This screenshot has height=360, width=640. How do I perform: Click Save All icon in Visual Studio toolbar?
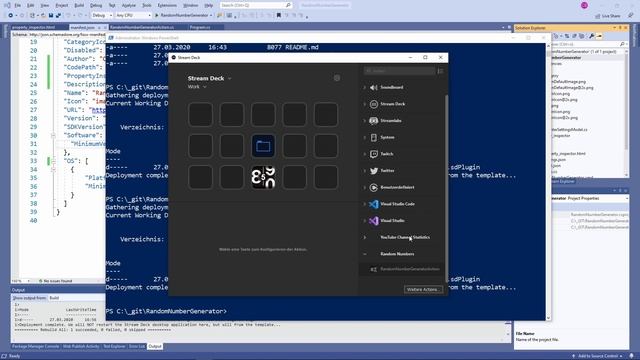[58, 16]
